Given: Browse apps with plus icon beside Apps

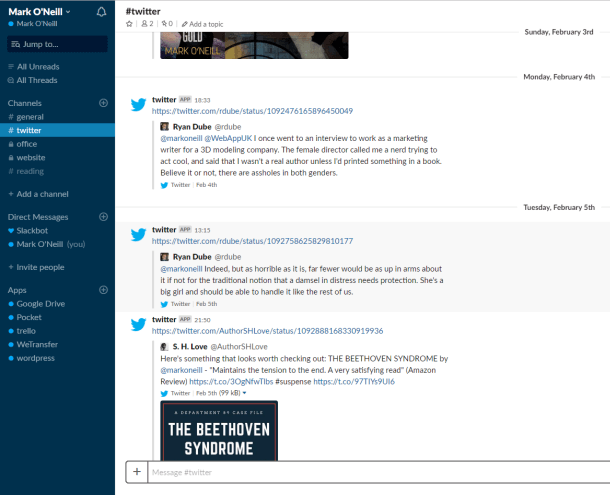Looking at the screenshot, I should point(103,290).
